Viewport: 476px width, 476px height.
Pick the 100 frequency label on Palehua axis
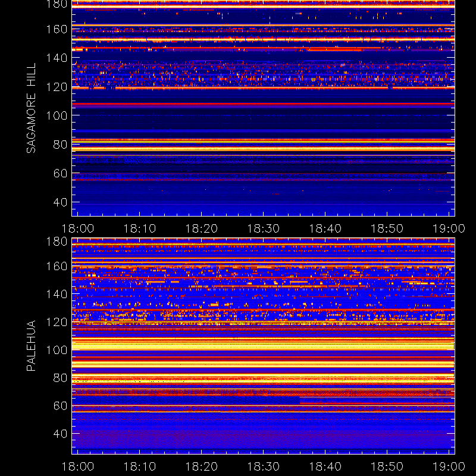click(x=57, y=350)
